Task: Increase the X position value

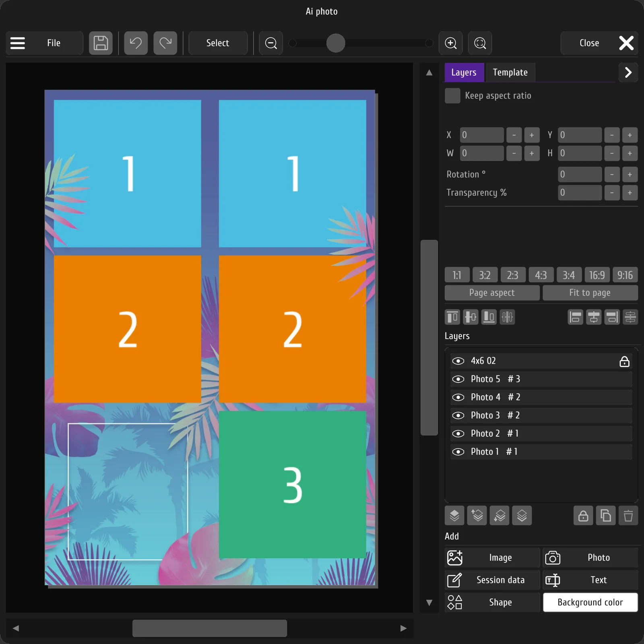Action: tap(532, 135)
